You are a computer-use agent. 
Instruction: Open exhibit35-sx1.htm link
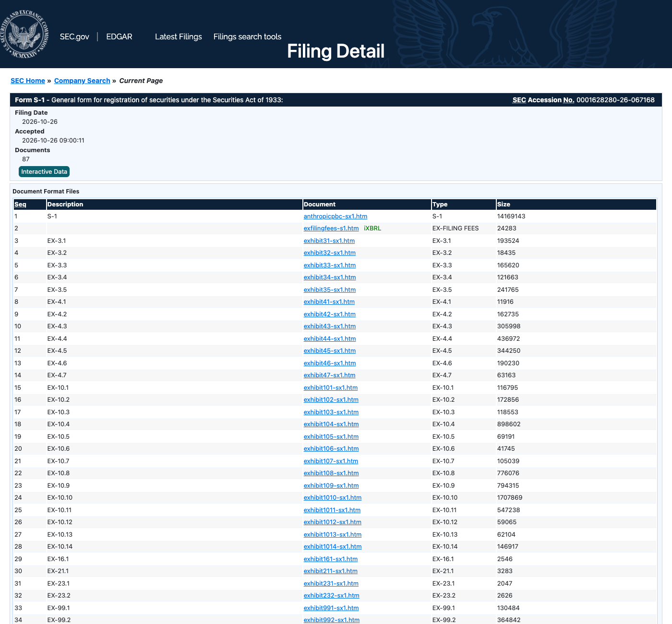coord(330,290)
